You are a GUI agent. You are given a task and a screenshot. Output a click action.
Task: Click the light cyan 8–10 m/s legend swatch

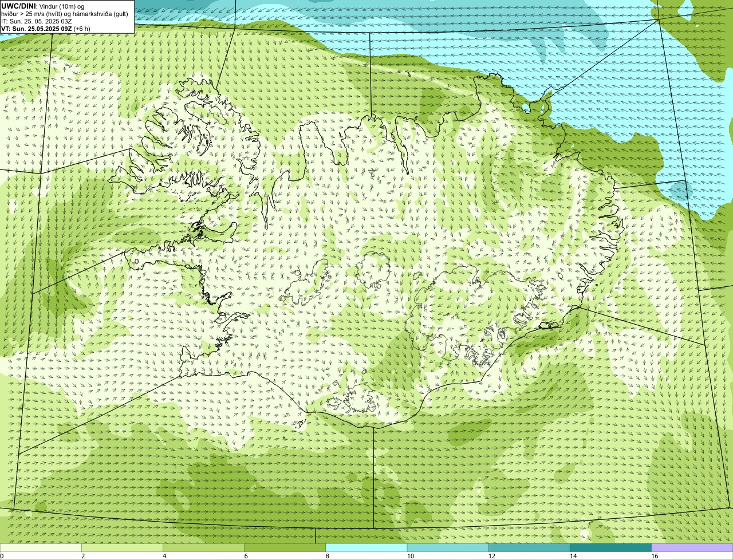(x=366, y=547)
